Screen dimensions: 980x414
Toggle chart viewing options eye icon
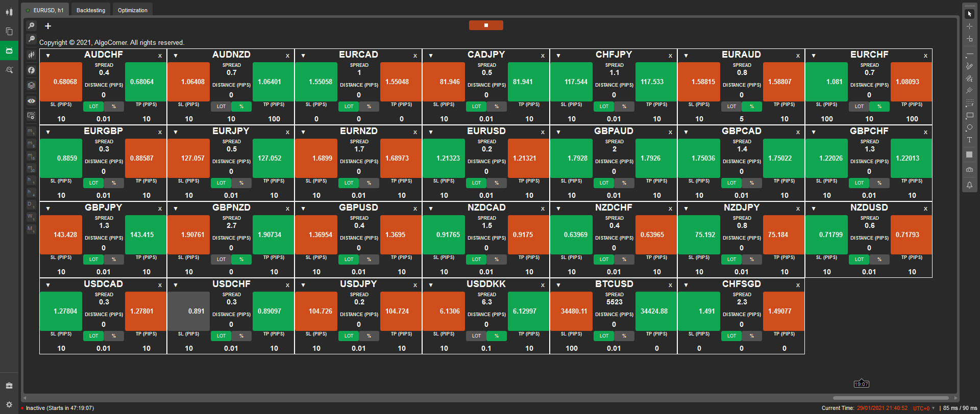pyautogui.click(x=31, y=101)
